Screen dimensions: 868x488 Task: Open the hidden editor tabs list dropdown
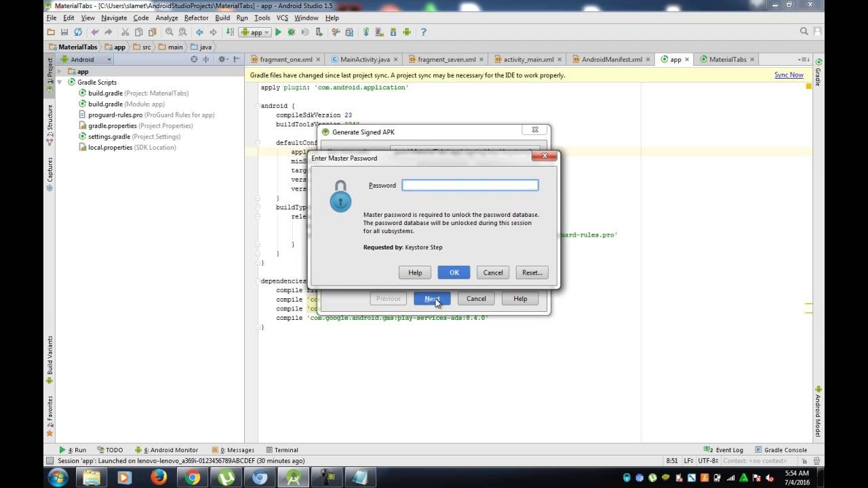tap(803, 59)
